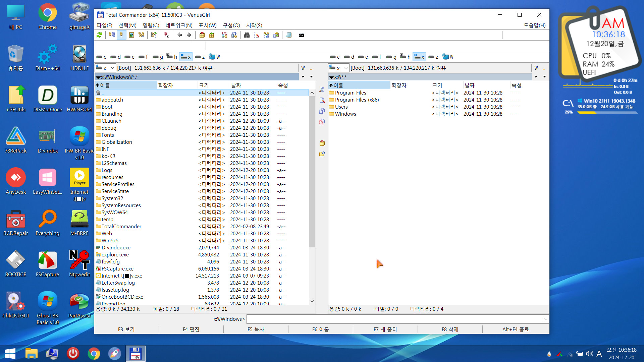Click left panel x:\Windows path triangle
Viewport: 644px width, 362px height.
tap(98, 77)
